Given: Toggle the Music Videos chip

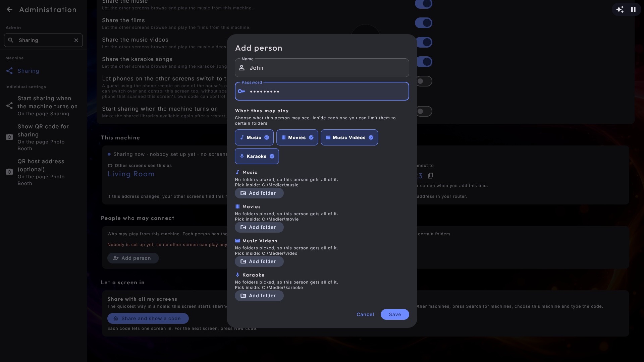Looking at the screenshot, I should point(350,137).
